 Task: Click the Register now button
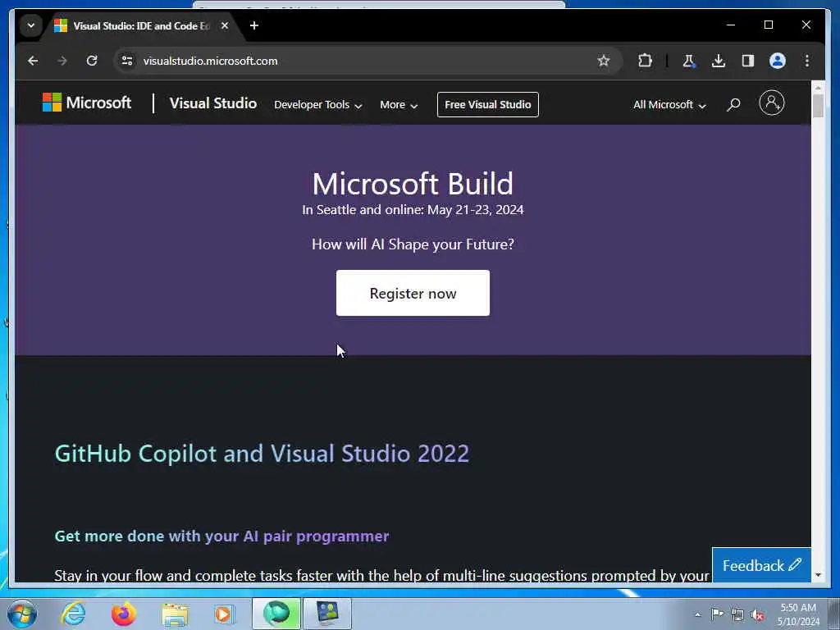[x=413, y=293]
